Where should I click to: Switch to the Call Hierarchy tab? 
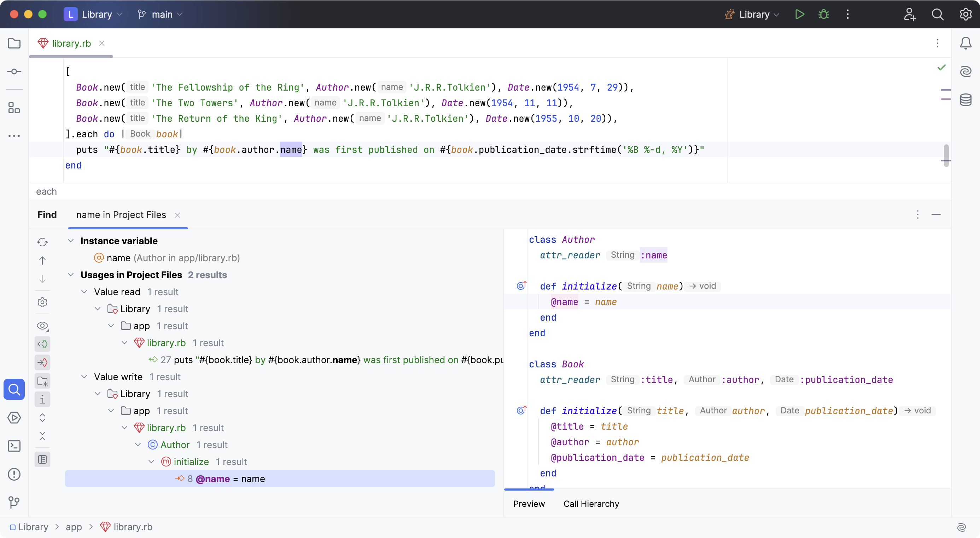[591, 504]
